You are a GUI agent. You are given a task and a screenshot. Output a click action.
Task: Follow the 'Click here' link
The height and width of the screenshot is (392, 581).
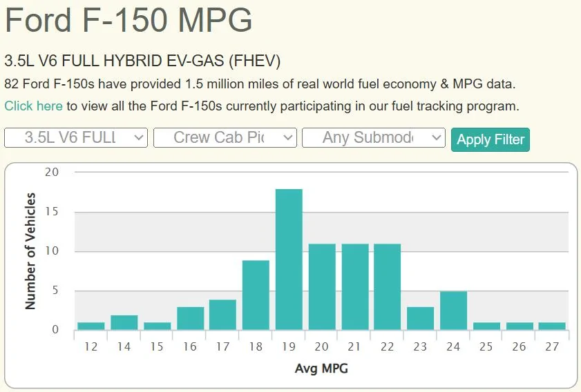(x=33, y=106)
